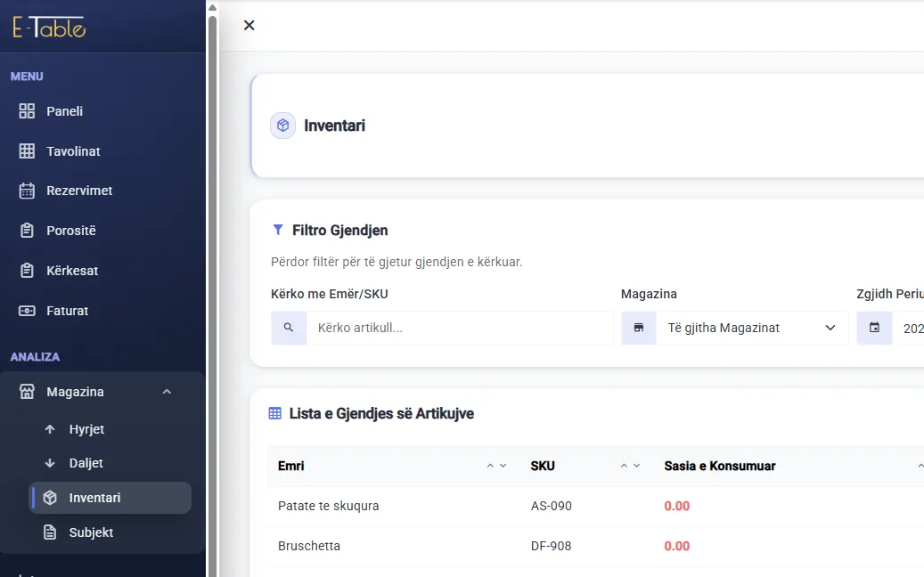Sort descending by Emri column

point(503,466)
